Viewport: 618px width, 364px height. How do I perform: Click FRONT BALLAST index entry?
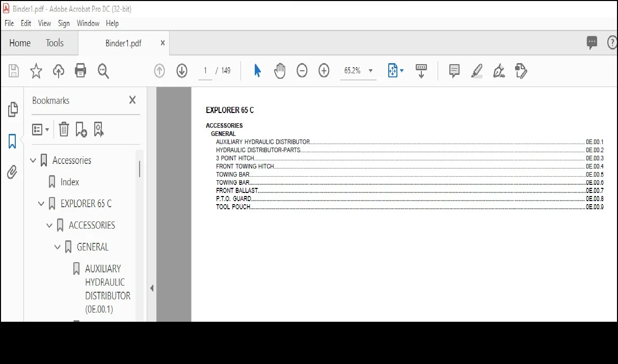(237, 190)
